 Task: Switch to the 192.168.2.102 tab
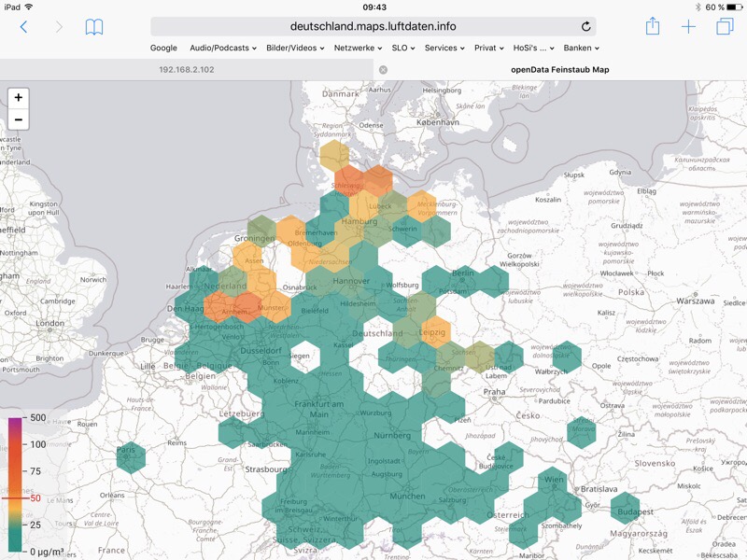tap(187, 70)
